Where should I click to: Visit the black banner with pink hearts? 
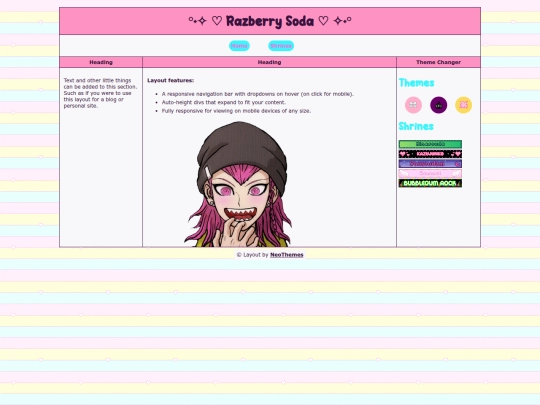click(x=430, y=154)
